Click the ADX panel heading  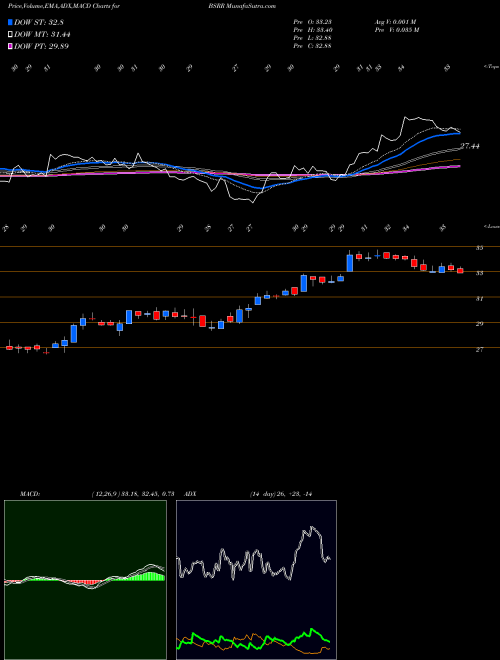pos(191,494)
